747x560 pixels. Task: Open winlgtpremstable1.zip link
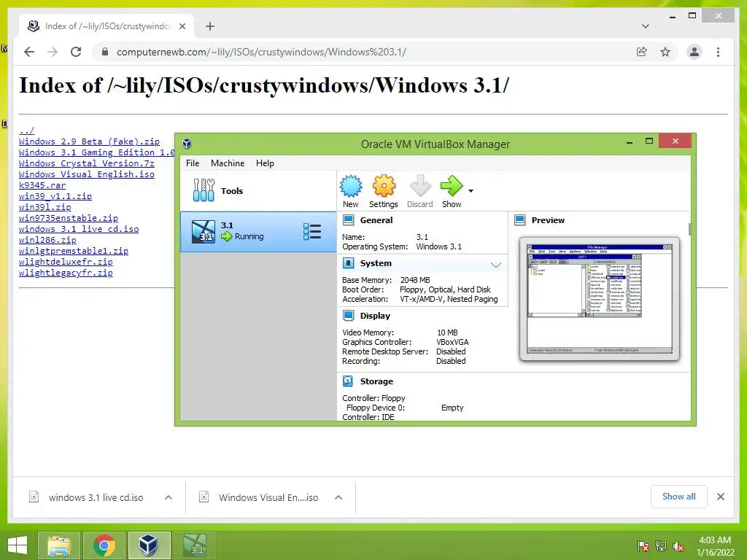pos(74,251)
